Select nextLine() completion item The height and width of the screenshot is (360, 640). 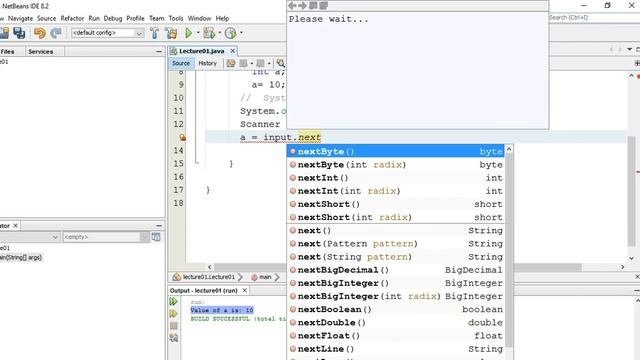[396, 349]
